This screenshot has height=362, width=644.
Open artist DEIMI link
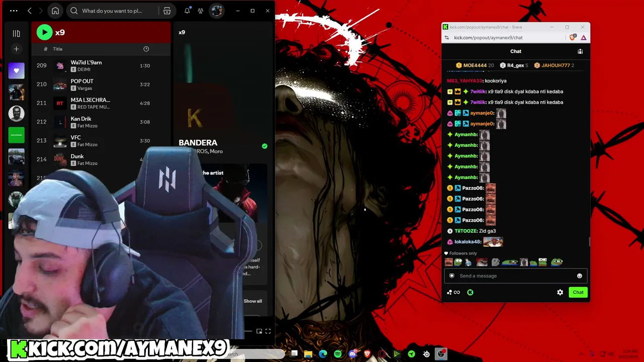(84, 69)
